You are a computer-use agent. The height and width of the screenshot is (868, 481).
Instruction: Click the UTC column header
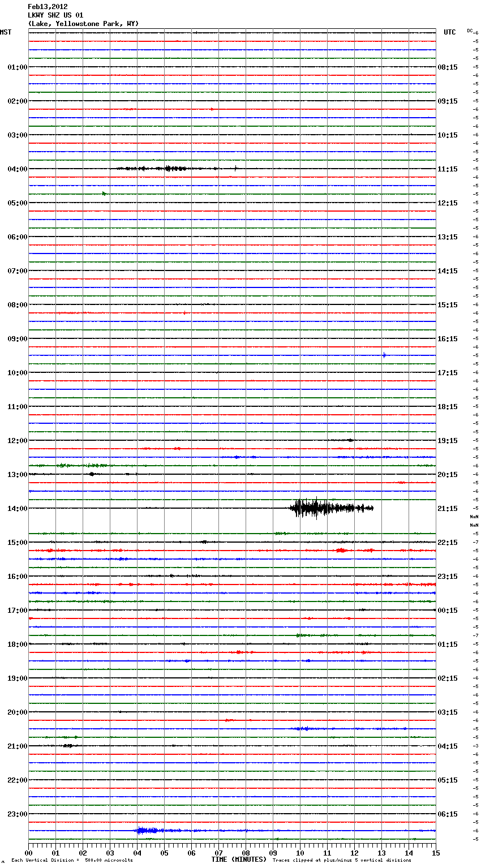tap(450, 32)
